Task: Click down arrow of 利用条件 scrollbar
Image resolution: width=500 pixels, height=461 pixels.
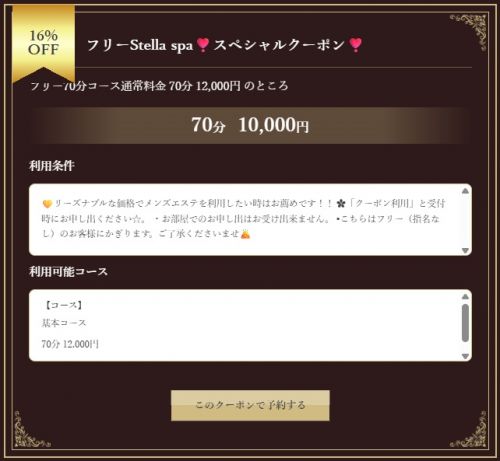Action: coord(465,250)
